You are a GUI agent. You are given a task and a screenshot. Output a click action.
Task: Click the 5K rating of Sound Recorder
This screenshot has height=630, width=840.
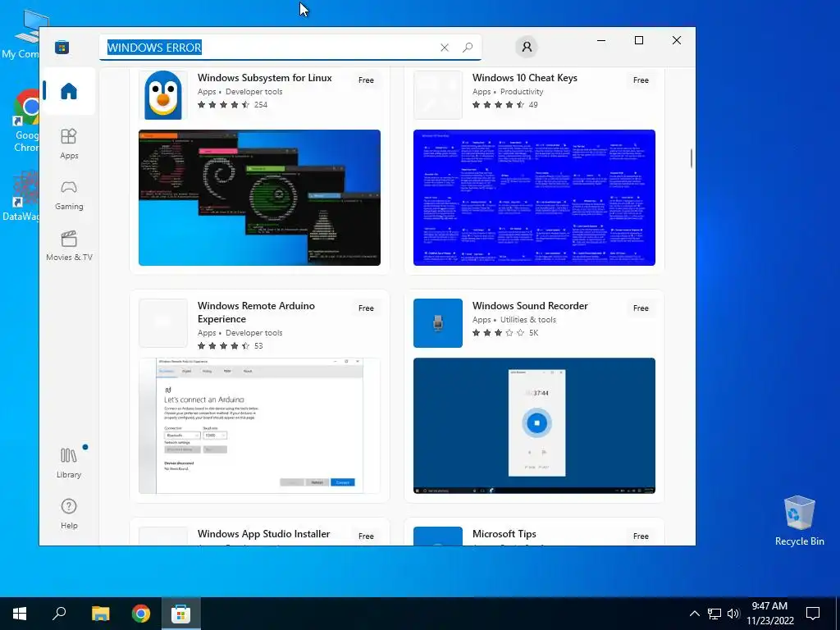533,333
